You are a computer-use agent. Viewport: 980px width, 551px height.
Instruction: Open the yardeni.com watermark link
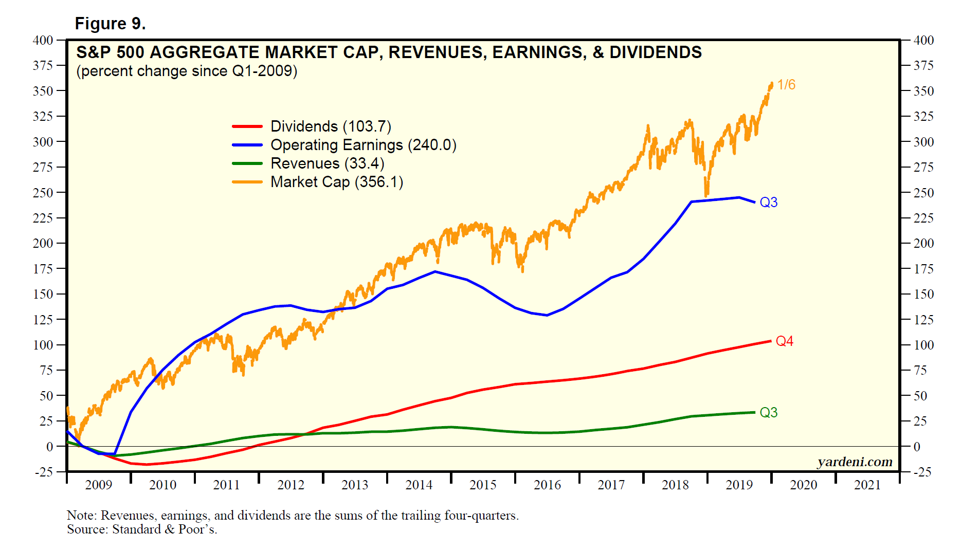[855, 462]
